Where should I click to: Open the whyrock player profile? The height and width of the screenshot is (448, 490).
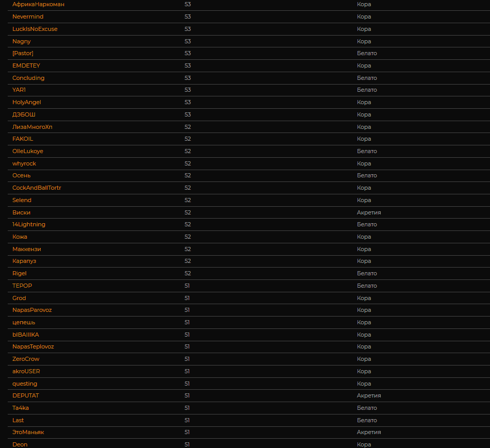pyautogui.click(x=24, y=163)
